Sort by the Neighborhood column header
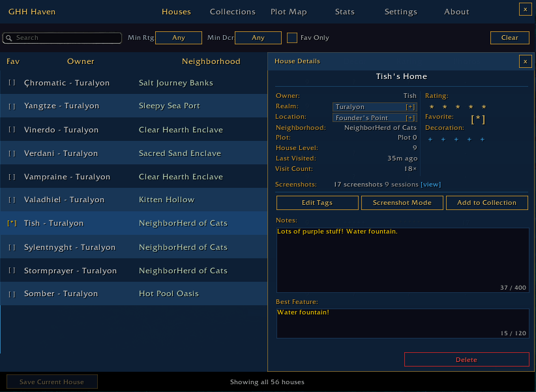Image resolution: width=536 pixels, height=392 pixels. (x=211, y=61)
